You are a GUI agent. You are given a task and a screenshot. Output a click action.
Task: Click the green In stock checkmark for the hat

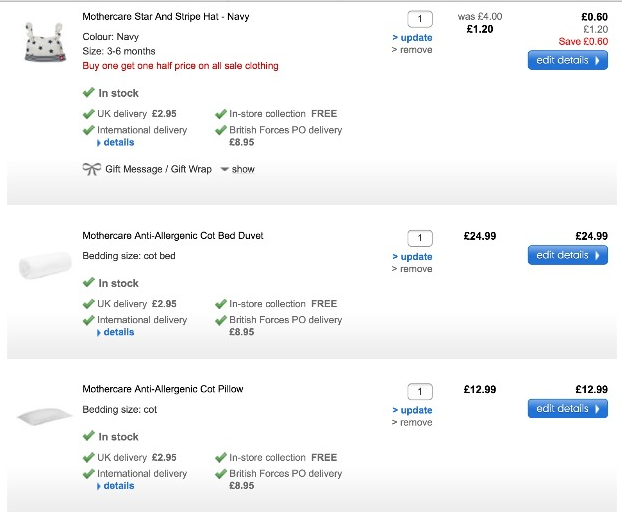pyautogui.click(x=89, y=92)
